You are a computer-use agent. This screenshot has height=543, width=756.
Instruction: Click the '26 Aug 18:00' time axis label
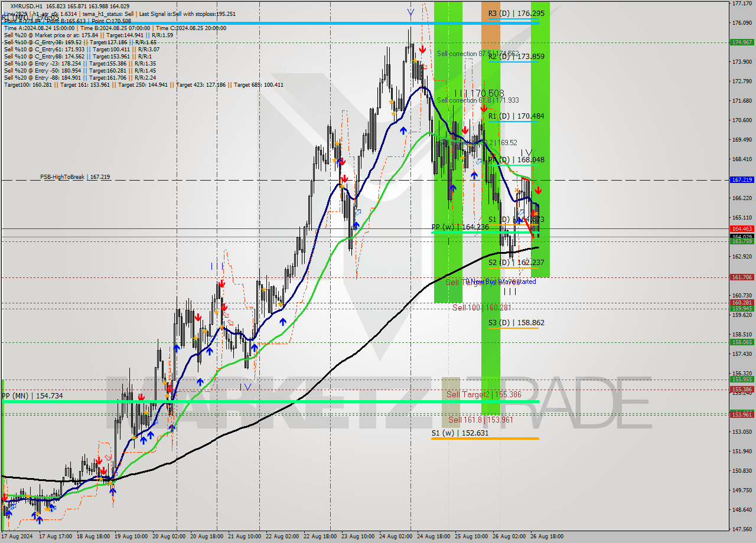546,537
